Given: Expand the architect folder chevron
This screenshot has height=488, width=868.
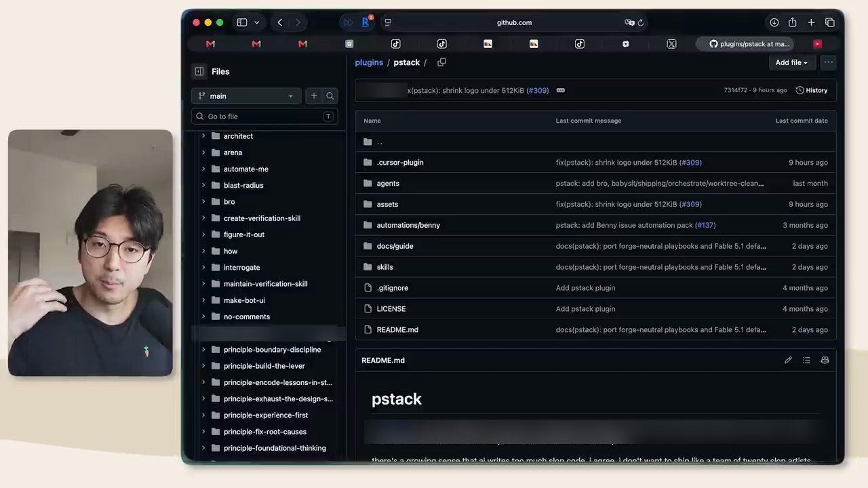Looking at the screenshot, I should [x=203, y=136].
